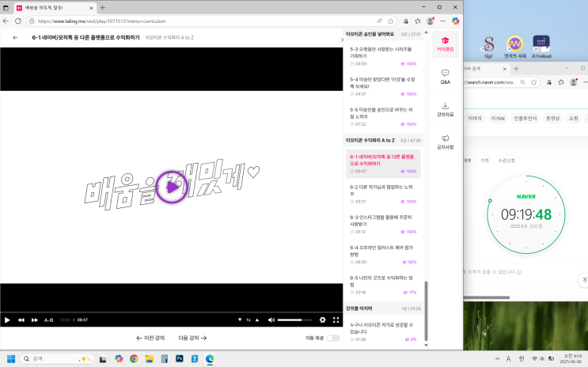Select the 인플루언서 filter in the Naver window
588x367 pixels.
click(525, 119)
